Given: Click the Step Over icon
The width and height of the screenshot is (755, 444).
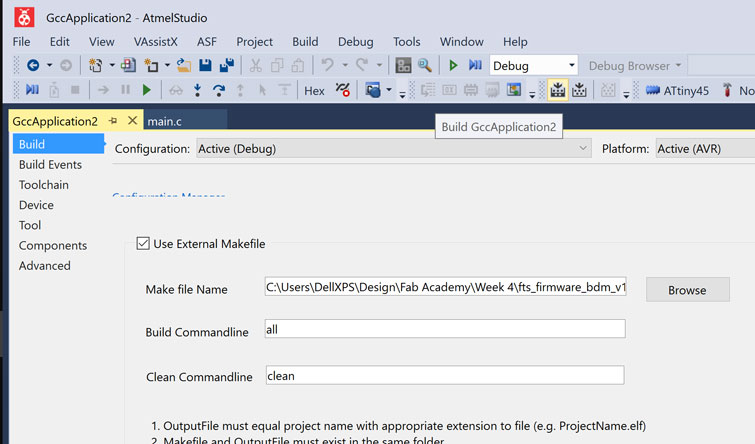Looking at the screenshot, I should (x=219, y=90).
